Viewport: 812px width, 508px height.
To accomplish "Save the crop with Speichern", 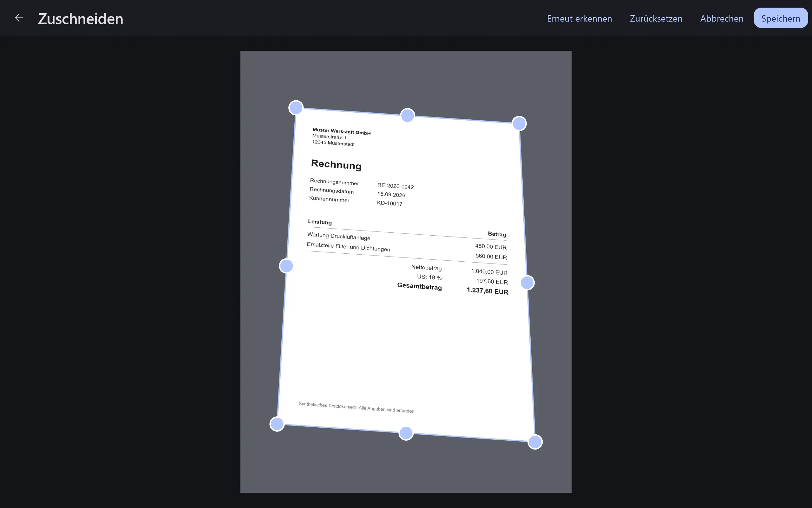I will pyautogui.click(x=781, y=18).
